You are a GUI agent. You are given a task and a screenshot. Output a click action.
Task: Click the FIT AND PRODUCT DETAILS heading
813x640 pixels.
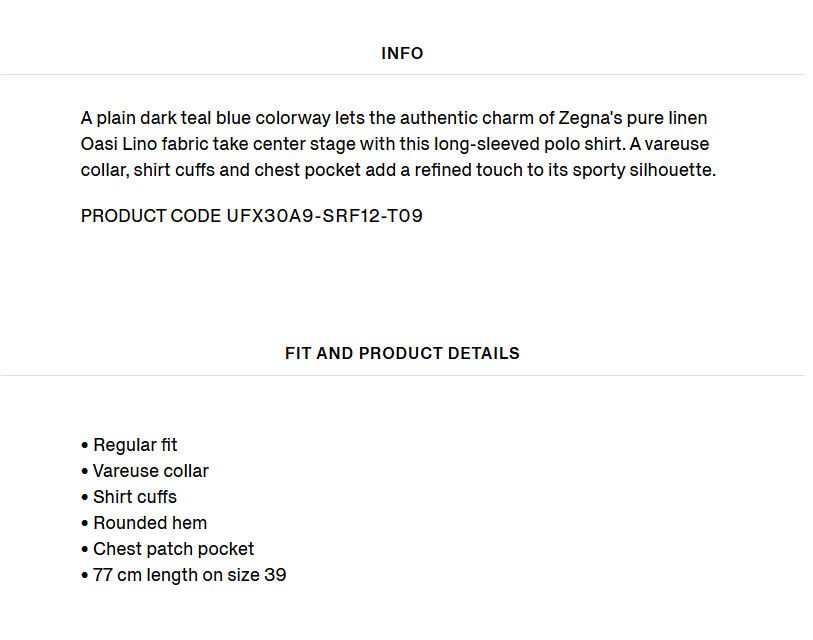point(402,353)
